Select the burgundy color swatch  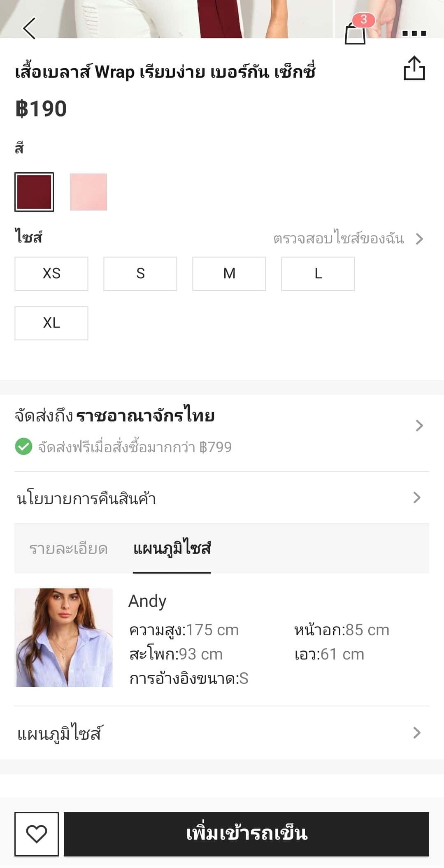tap(34, 192)
